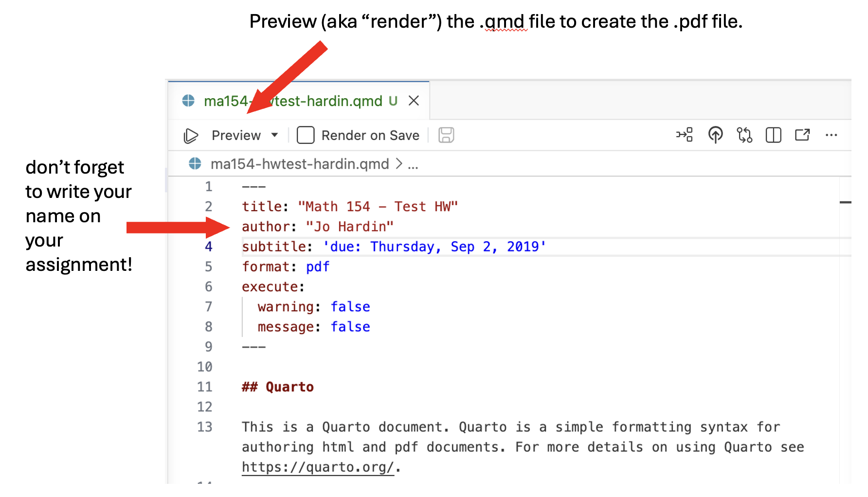Close the ma154-hwtest-hardin.qmd tab
The image size is (868, 497).
click(414, 101)
